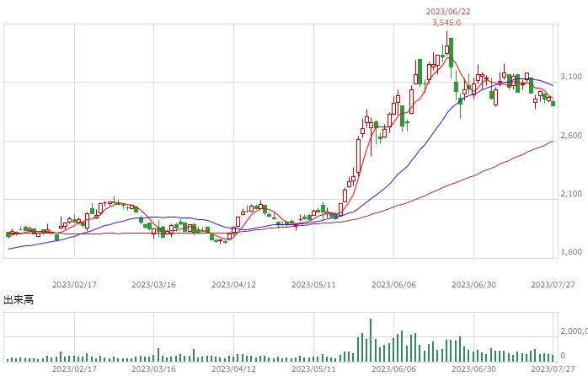Click the 2023/02/17 label under volume chart
The height and width of the screenshot is (376, 588).
click(x=74, y=369)
